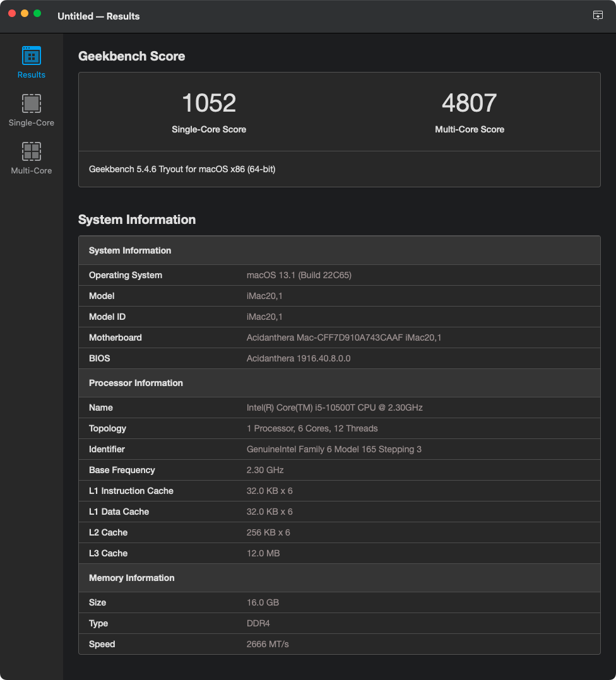Open the Results sidebar section
The height and width of the screenshot is (680, 616).
click(x=31, y=62)
